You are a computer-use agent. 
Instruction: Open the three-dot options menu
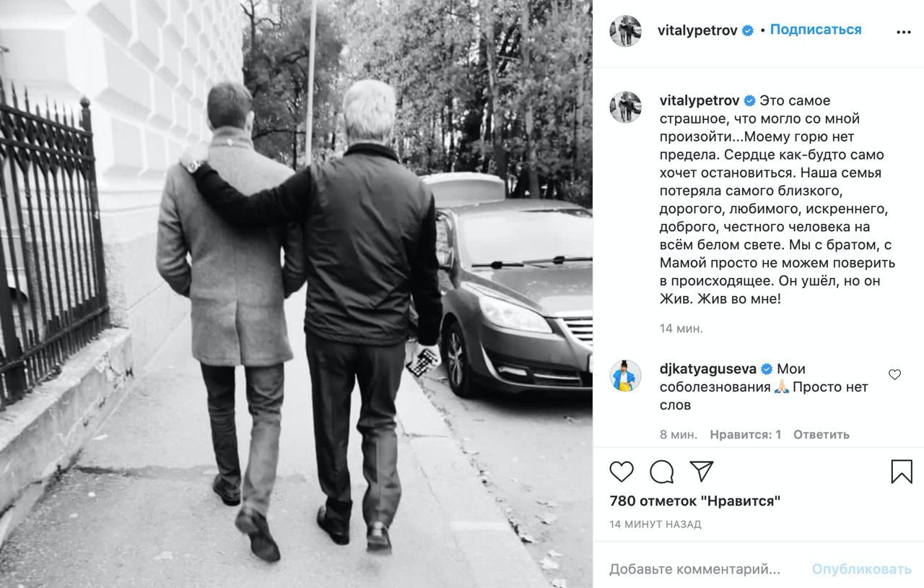904,33
